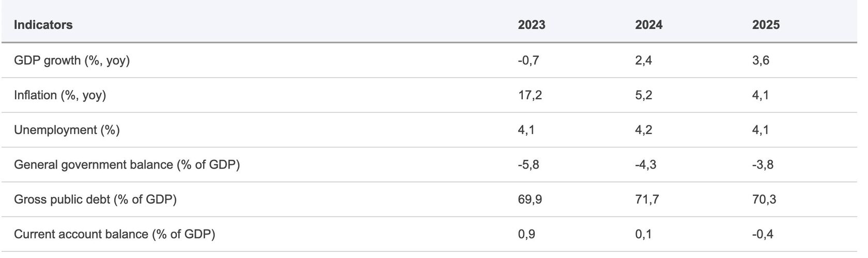Click the 2025 public debt value 70,3
Viewport: 868px width, 258px height.
[x=764, y=199]
